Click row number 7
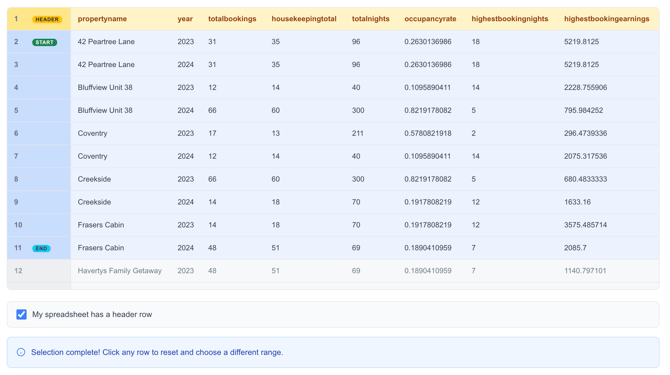Viewport: 670px width, 375px height. [16, 156]
